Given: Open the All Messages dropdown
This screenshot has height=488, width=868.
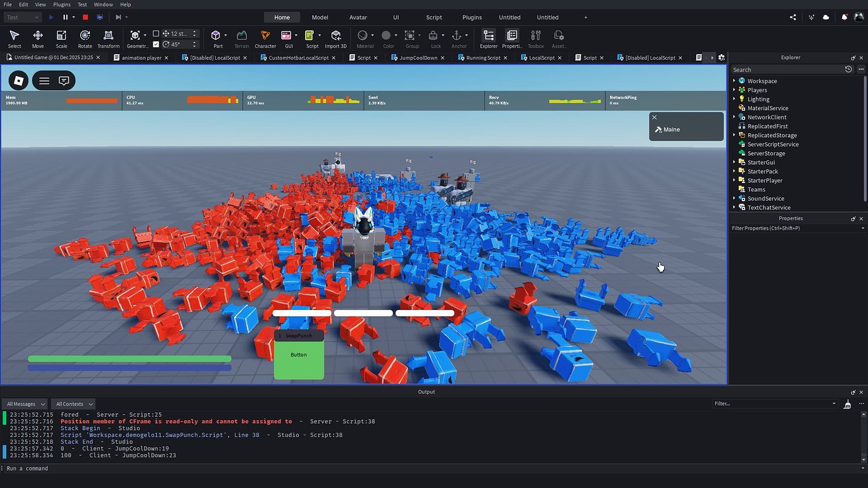Looking at the screenshot, I should pyautogui.click(x=25, y=404).
